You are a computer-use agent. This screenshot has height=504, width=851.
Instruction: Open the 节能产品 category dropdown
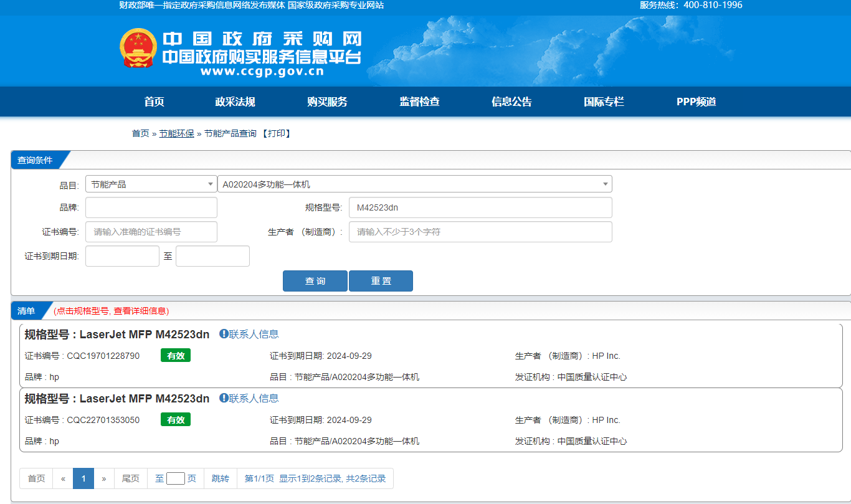click(151, 184)
